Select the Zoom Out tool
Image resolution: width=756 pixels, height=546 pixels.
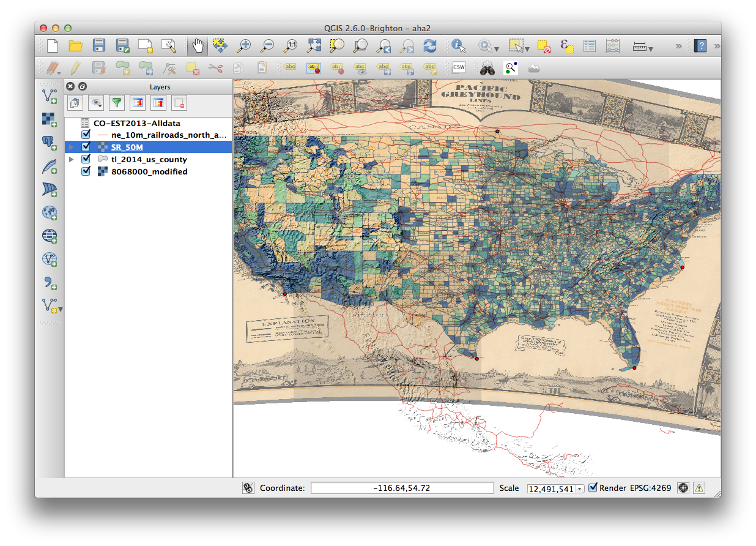[267, 45]
